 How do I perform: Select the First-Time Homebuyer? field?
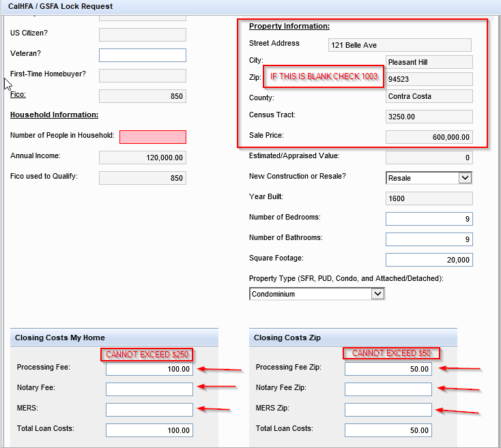pyautogui.click(x=143, y=76)
